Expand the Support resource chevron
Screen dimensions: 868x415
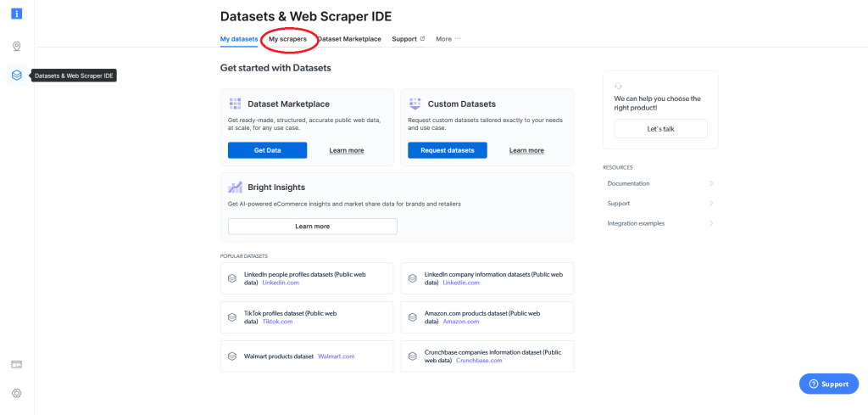coord(711,204)
